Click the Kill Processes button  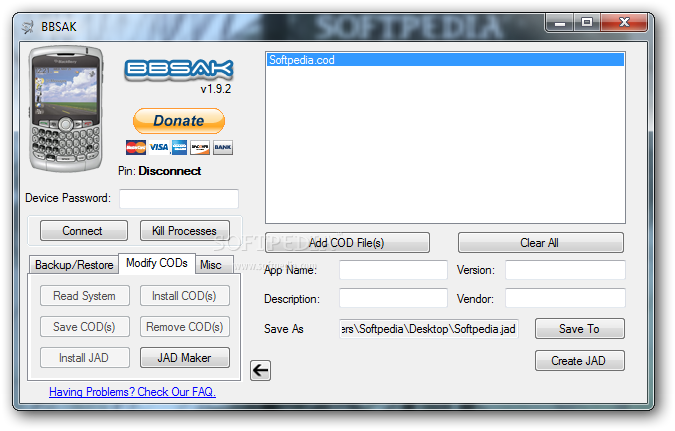(185, 231)
